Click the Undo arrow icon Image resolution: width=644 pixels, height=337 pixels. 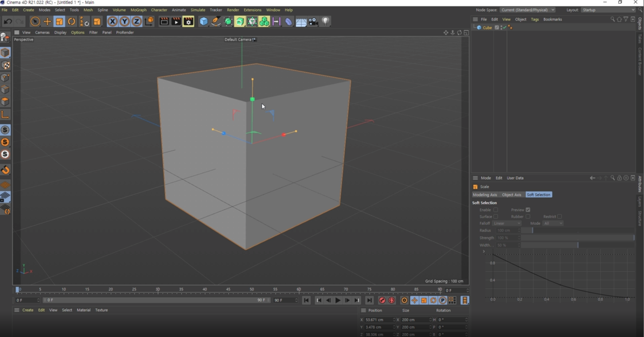tap(8, 22)
